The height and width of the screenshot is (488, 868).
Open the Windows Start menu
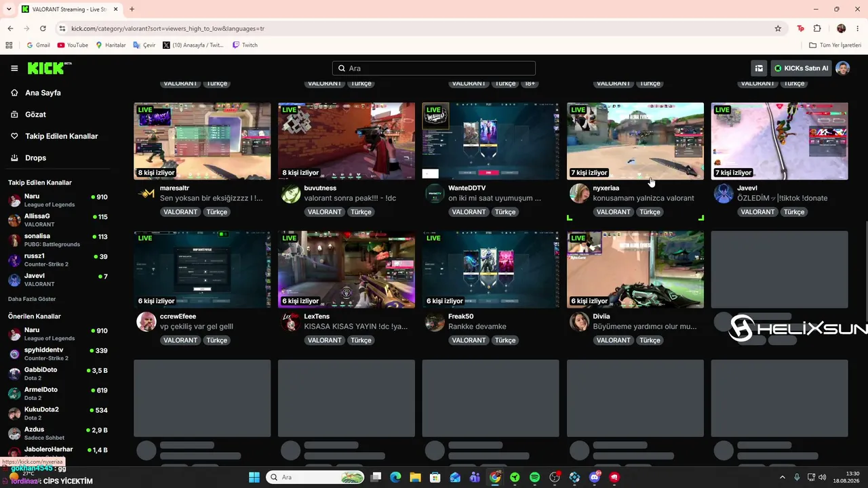(254, 477)
